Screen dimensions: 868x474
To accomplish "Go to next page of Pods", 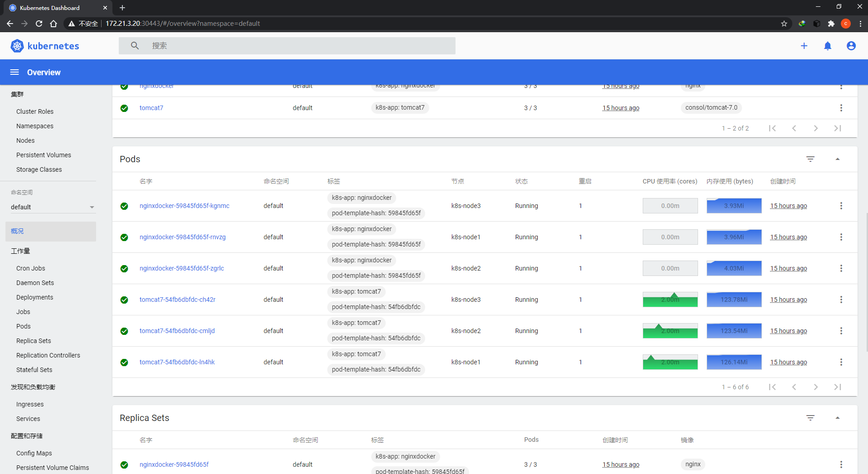I will tap(816, 387).
